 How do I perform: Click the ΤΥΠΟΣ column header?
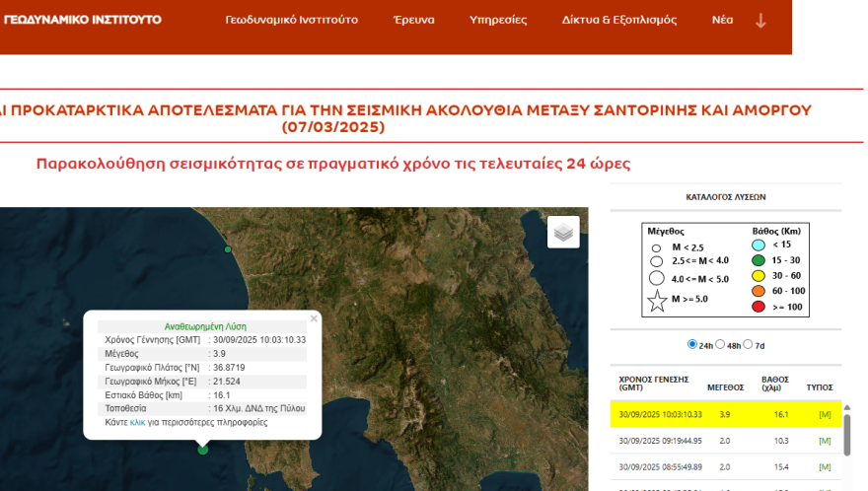pos(820,387)
